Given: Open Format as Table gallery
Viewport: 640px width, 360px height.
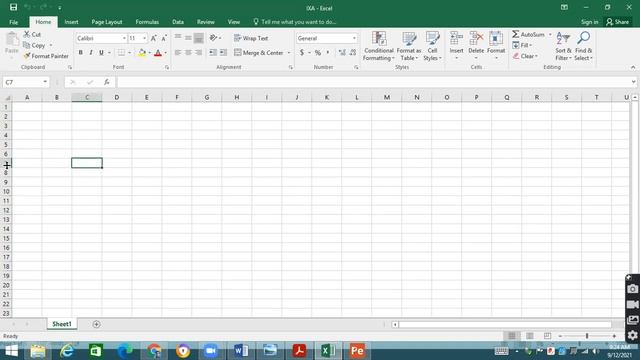Looking at the screenshot, I should point(409,46).
